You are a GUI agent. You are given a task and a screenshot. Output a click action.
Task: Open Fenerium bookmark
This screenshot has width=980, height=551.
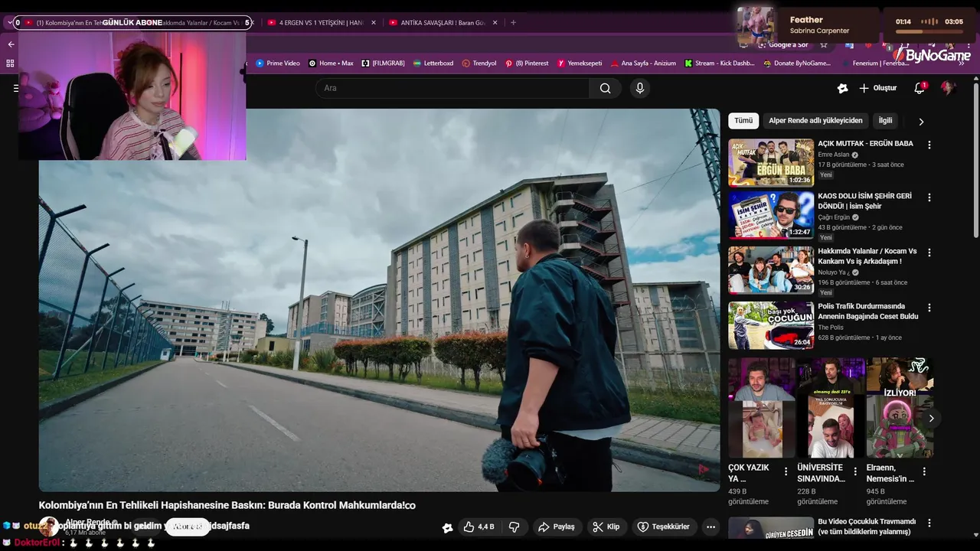coord(874,64)
